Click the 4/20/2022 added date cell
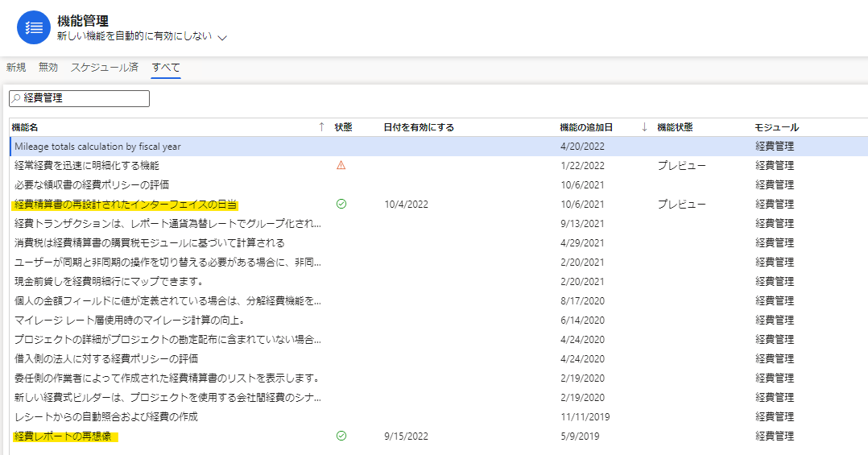The width and height of the screenshot is (868, 455). click(x=582, y=147)
